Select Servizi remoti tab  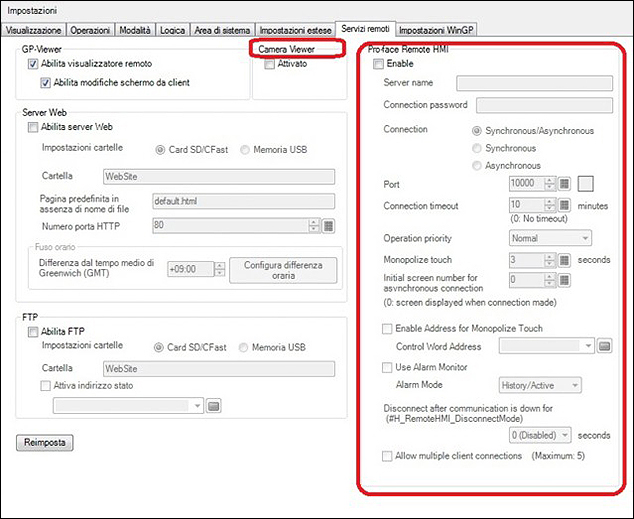(x=366, y=29)
